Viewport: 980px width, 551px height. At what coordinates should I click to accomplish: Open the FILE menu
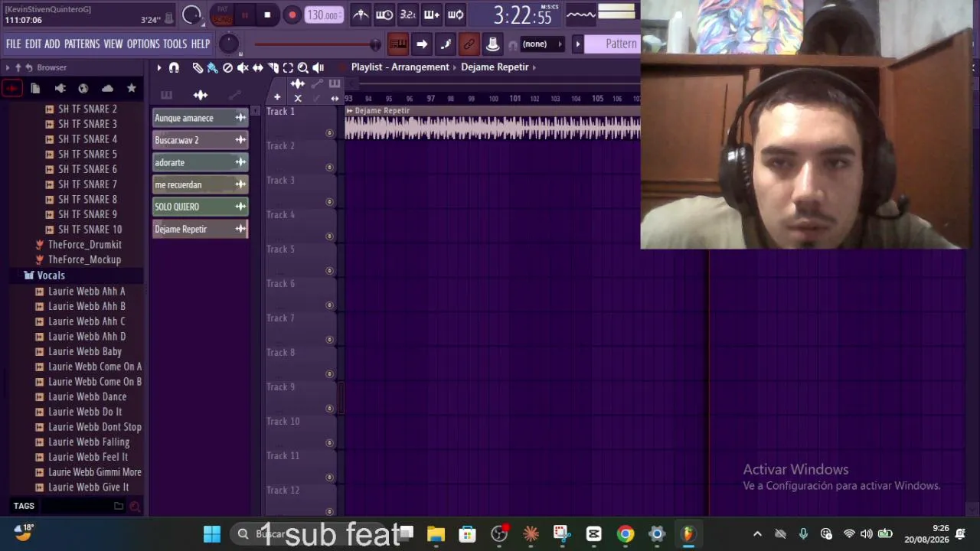[14, 44]
